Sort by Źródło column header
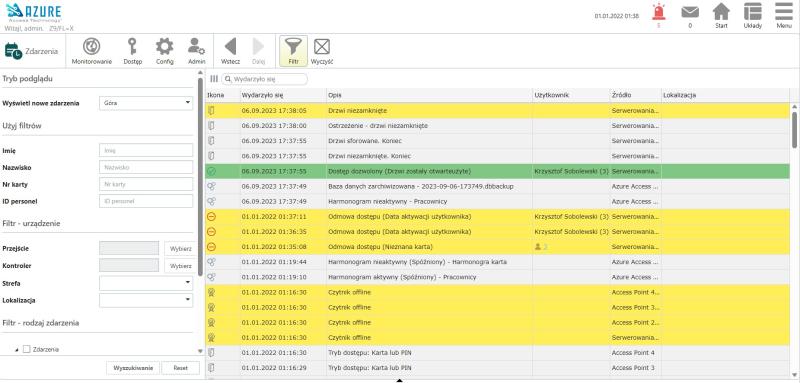This screenshot has height=383, width=800. pos(636,95)
